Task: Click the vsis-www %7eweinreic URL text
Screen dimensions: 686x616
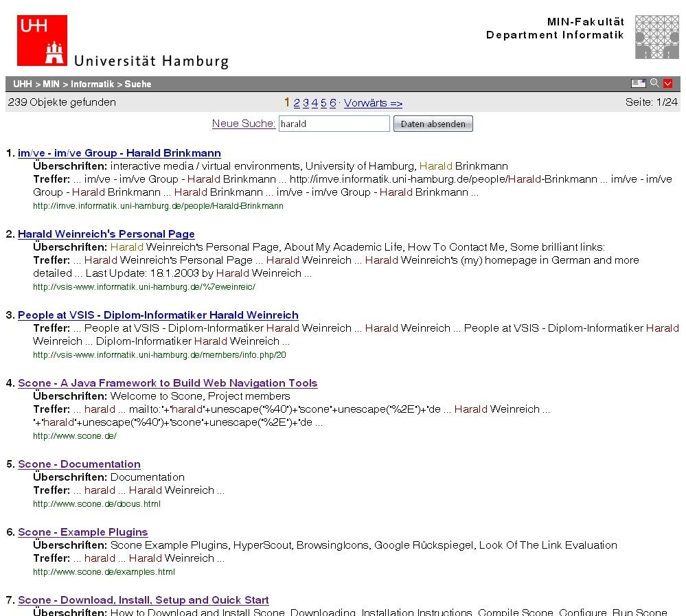Action: point(144,287)
